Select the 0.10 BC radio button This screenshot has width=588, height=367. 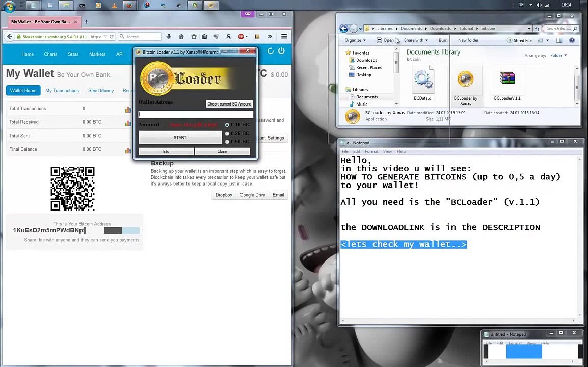tap(227, 125)
